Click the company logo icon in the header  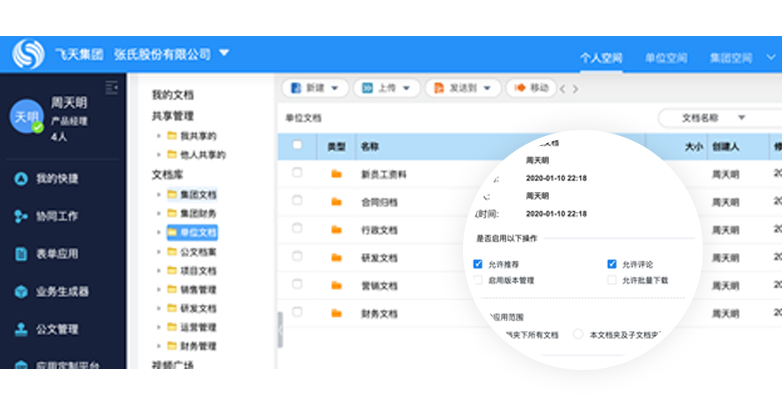[28, 54]
